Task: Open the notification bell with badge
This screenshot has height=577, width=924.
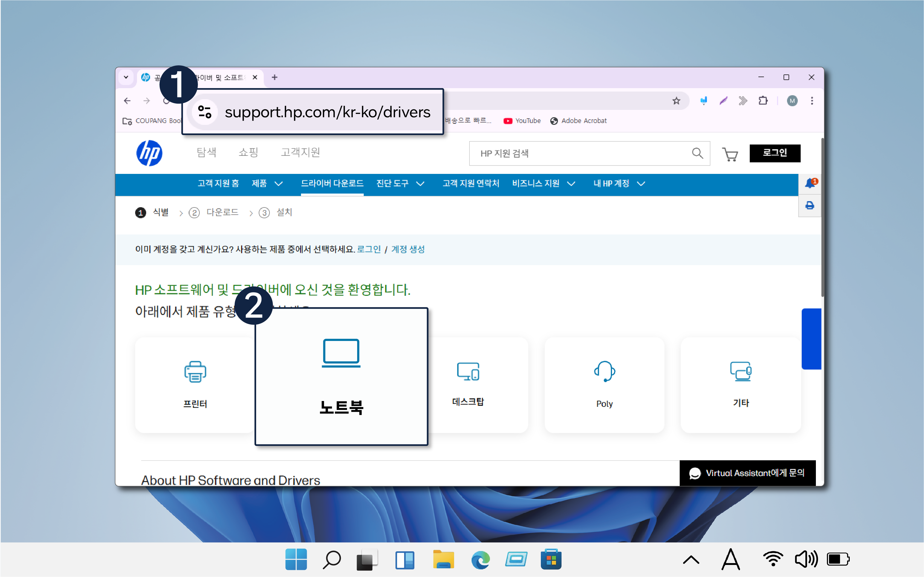Action: point(810,184)
